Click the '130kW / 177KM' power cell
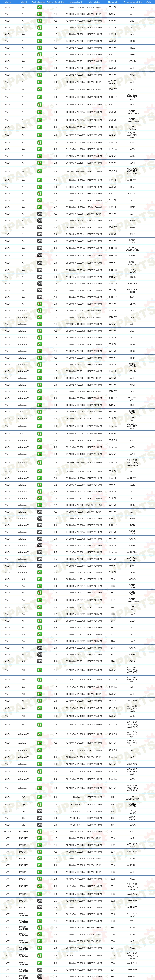 coord(94,277)
